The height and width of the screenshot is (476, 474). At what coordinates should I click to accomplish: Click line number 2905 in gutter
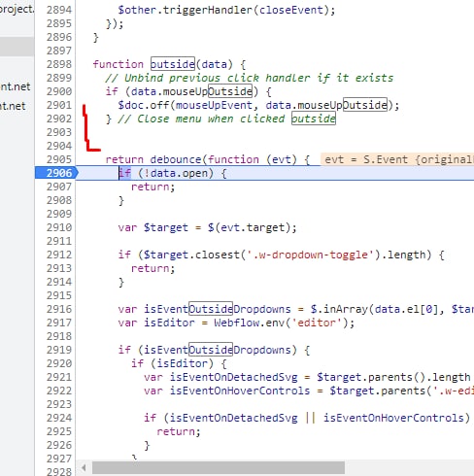click(x=59, y=159)
